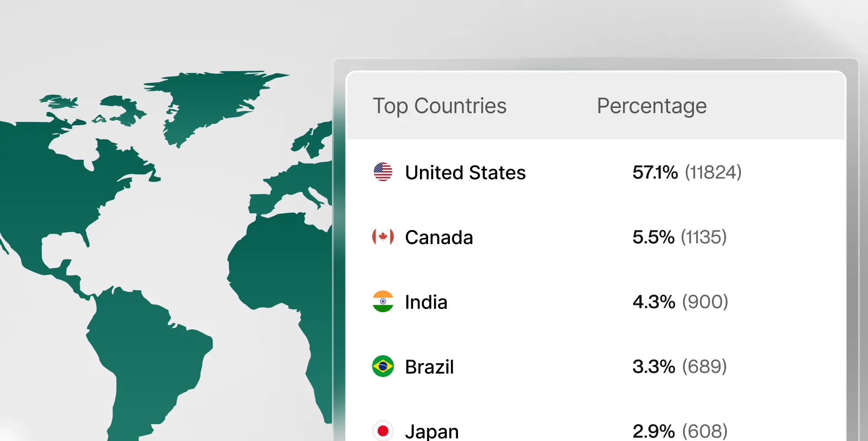Image resolution: width=868 pixels, height=441 pixels.
Task: Click the India country name
Action: 426,302
